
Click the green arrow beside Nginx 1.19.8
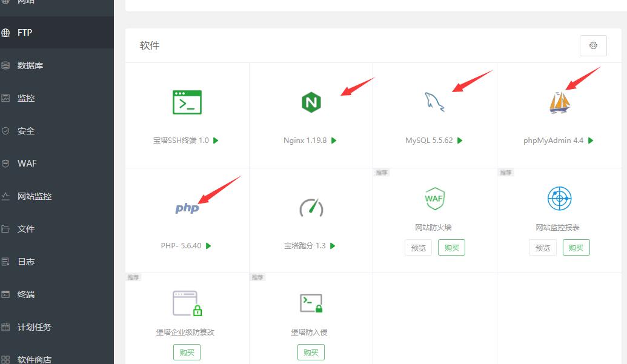[x=334, y=141]
